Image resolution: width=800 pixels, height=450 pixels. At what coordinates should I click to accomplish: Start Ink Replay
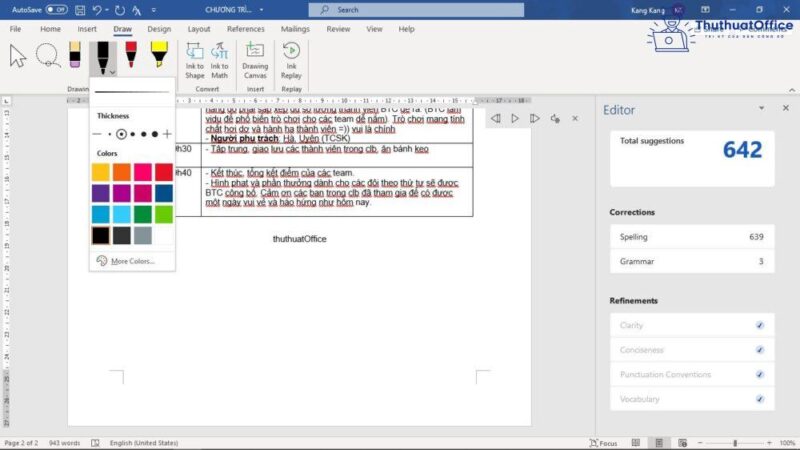(291, 60)
